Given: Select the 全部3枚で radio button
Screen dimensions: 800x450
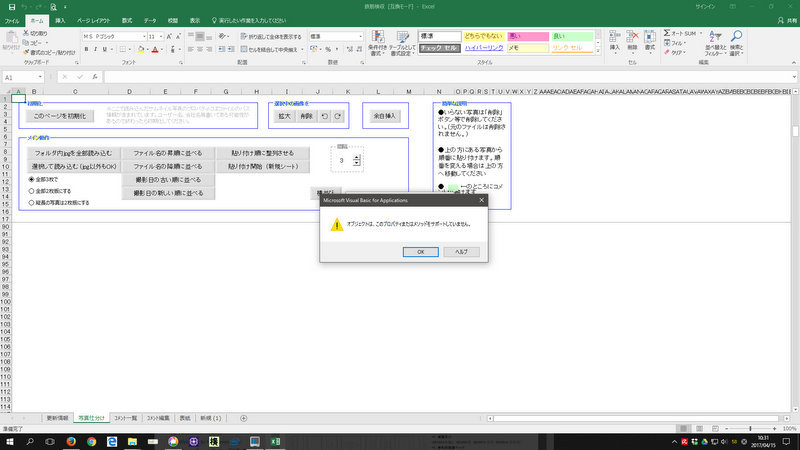Looking at the screenshot, I should click(31, 178).
